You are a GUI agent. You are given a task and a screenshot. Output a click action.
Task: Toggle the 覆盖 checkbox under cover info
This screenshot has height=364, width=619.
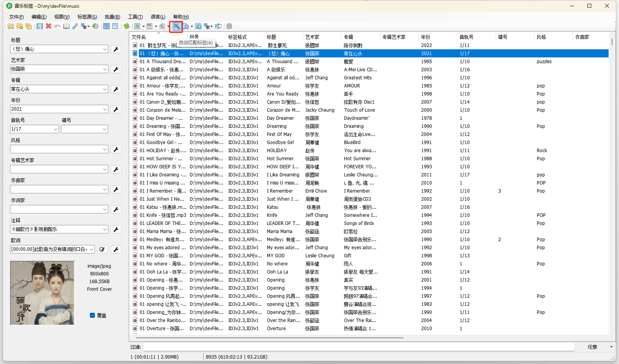pyautogui.click(x=93, y=315)
